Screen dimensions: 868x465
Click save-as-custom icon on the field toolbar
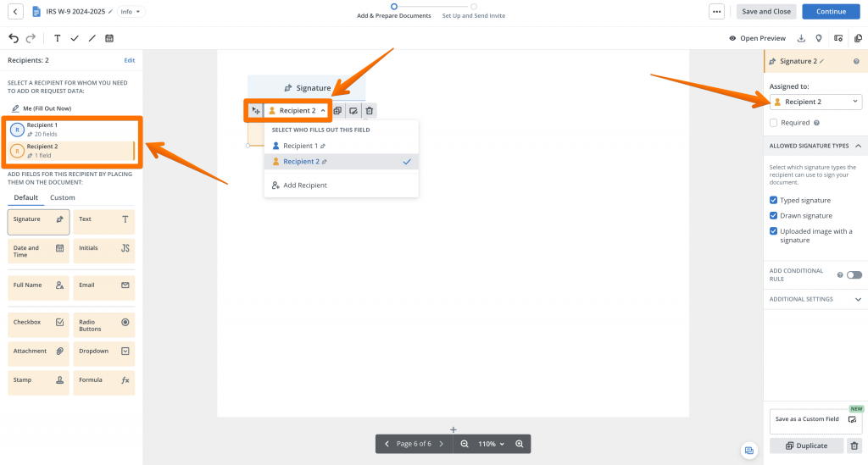pos(353,111)
